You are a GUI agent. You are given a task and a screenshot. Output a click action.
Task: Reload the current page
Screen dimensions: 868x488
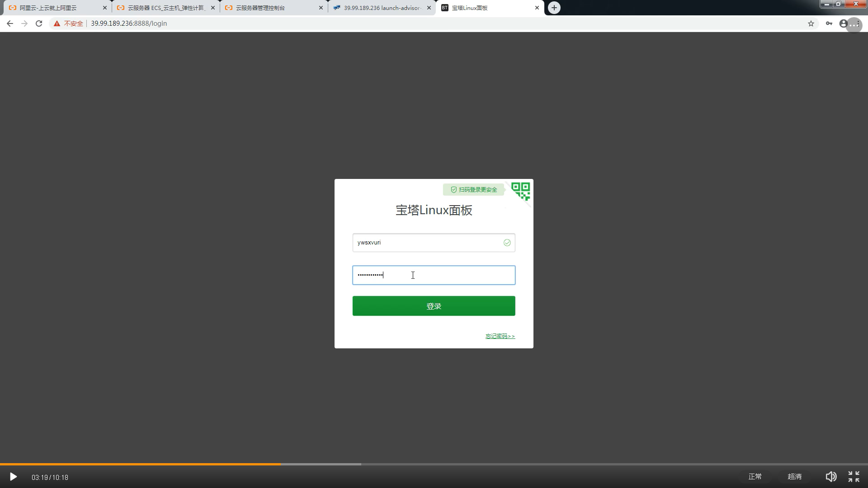click(39, 23)
